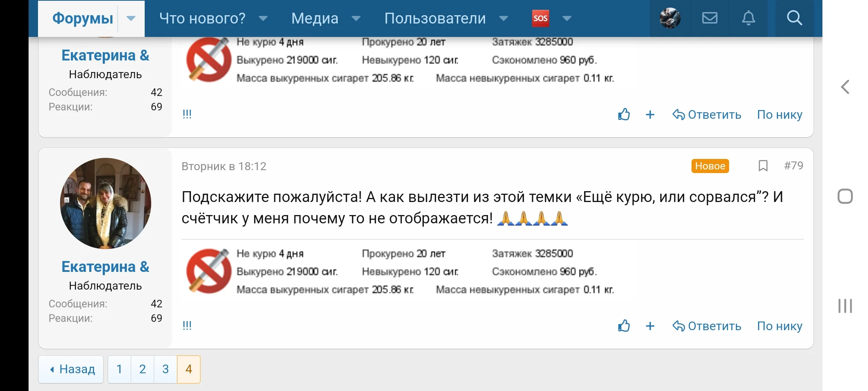Expand the Что нового? dropdown arrow
This screenshot has width=868, height=391.
[x=263, y=18]
